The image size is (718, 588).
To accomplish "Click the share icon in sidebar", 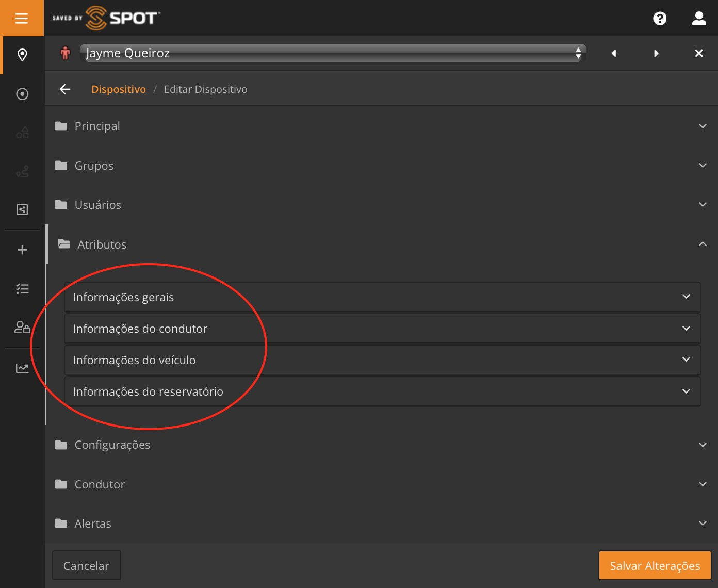I will click(x=22, y=209).
